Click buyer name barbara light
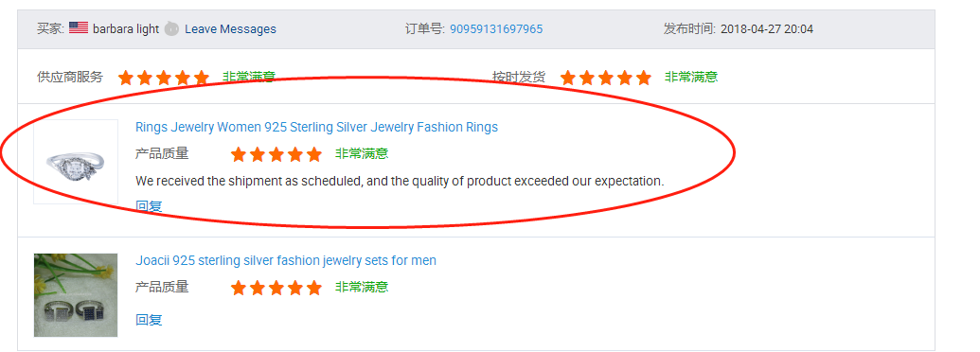 click(x=126, y=28)
